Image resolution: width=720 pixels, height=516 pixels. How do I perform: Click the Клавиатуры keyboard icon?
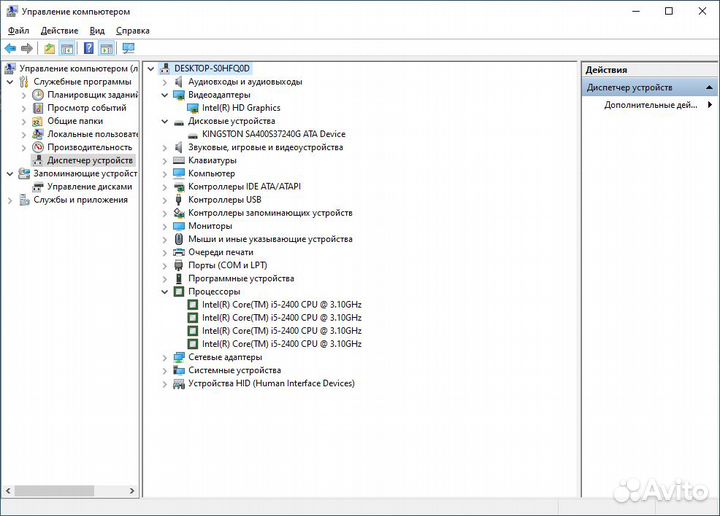[179, 161]
